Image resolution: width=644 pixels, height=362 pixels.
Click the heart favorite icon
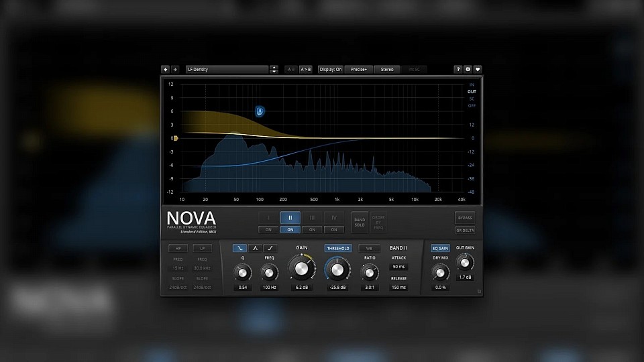[477, 69]
